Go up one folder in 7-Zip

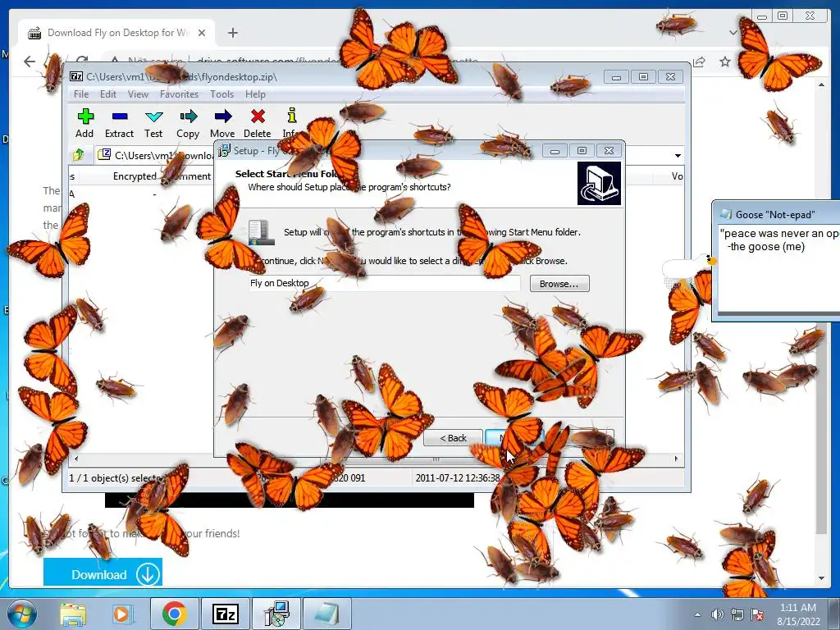tap(79, 155)
